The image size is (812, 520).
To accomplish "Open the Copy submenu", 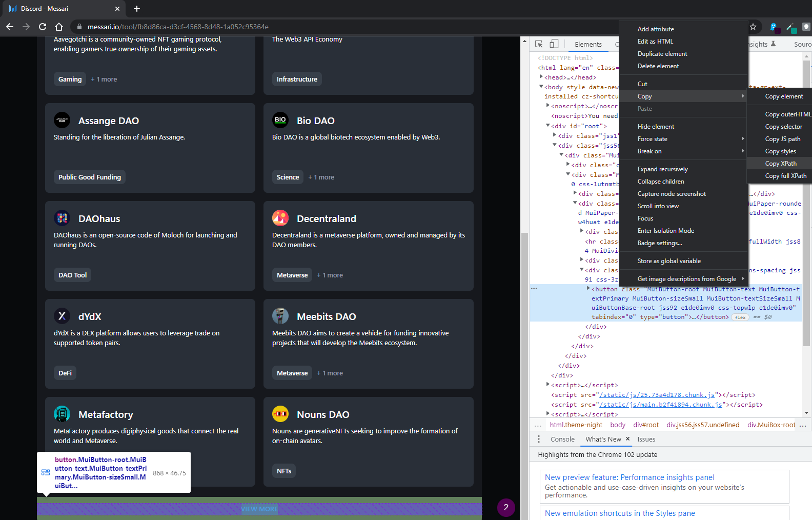I will point(683,96).
